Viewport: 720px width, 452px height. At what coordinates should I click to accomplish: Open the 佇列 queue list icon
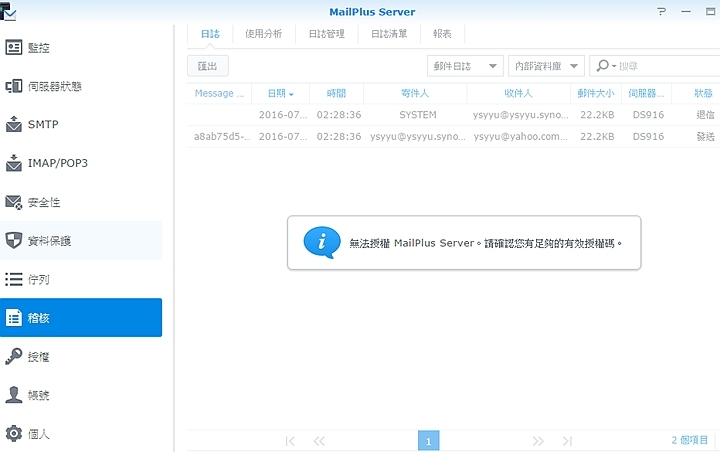point(14,279)
